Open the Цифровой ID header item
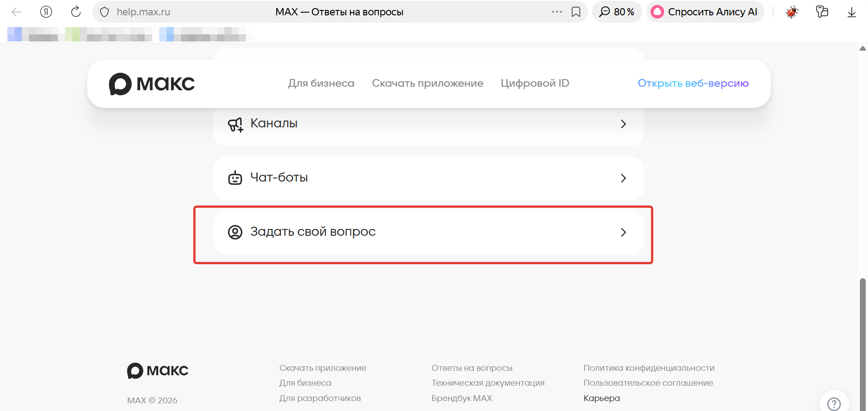Image resolution: width=868 pixels, height=411 pixels. tap(535, 84)
